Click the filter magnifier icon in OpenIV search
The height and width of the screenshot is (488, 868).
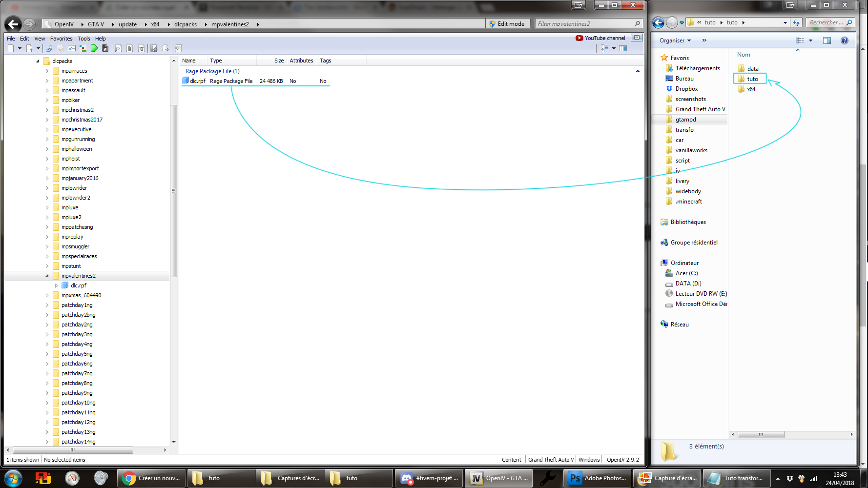(637, 23)
